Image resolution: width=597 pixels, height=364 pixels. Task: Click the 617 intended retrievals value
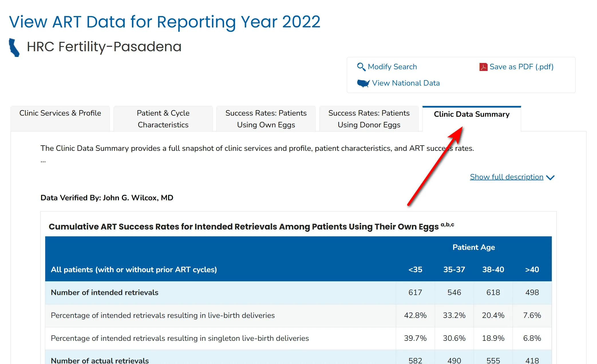415,292
